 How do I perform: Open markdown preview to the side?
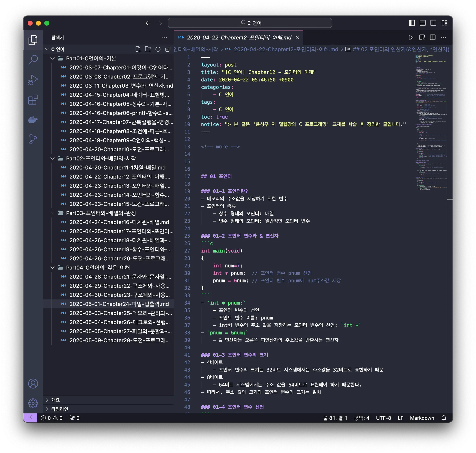coord(422,37)
